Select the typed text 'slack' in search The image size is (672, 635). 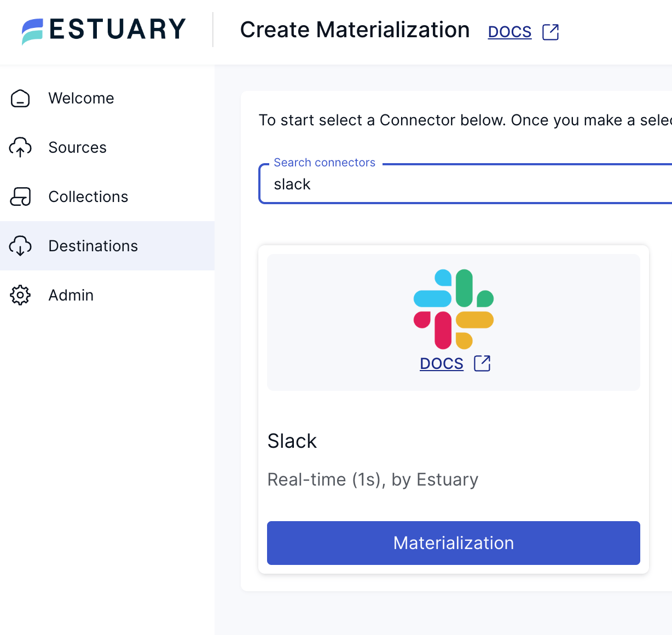(292, 184)
